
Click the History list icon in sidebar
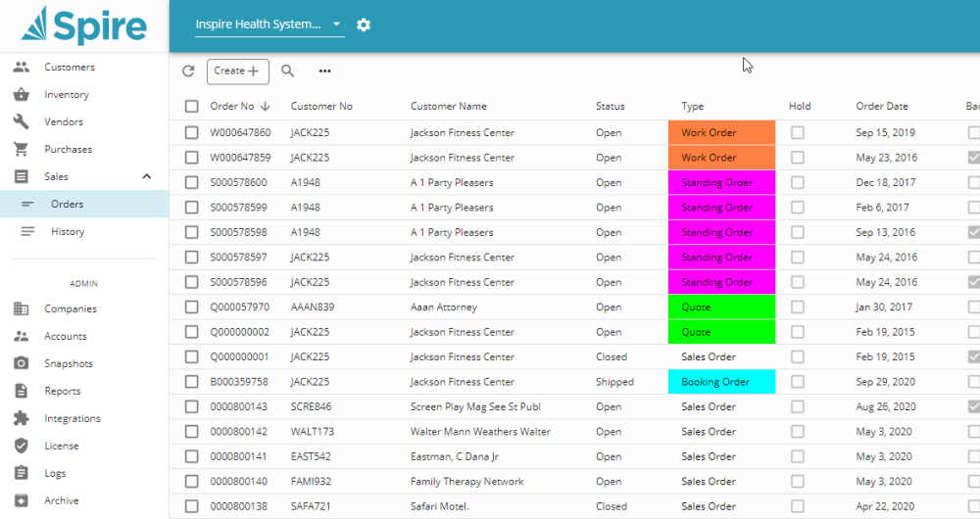coord(27,232)
